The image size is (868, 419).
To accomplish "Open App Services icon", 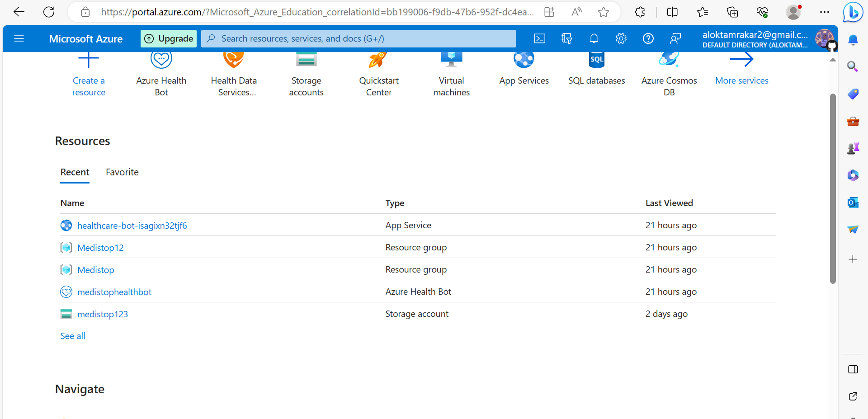I will coord(524,60).
